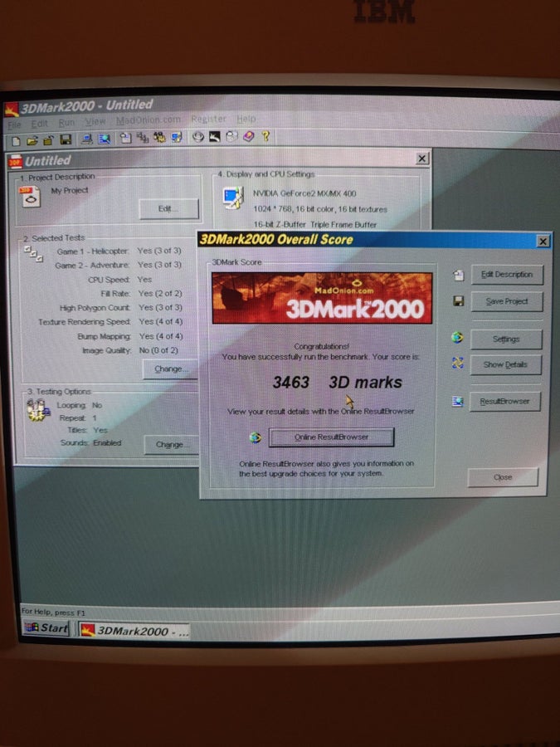Open the View menu
560x747 pixels.
[x=95, y=121]
